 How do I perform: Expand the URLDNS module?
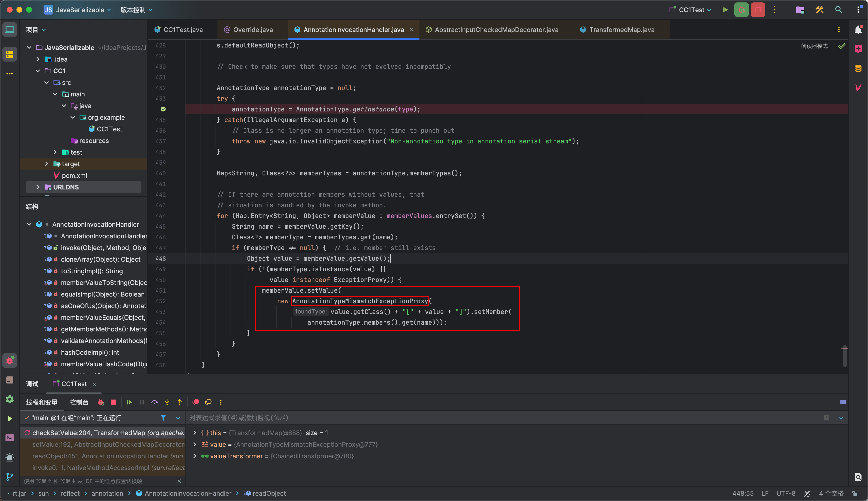click(x=38, y=187)
